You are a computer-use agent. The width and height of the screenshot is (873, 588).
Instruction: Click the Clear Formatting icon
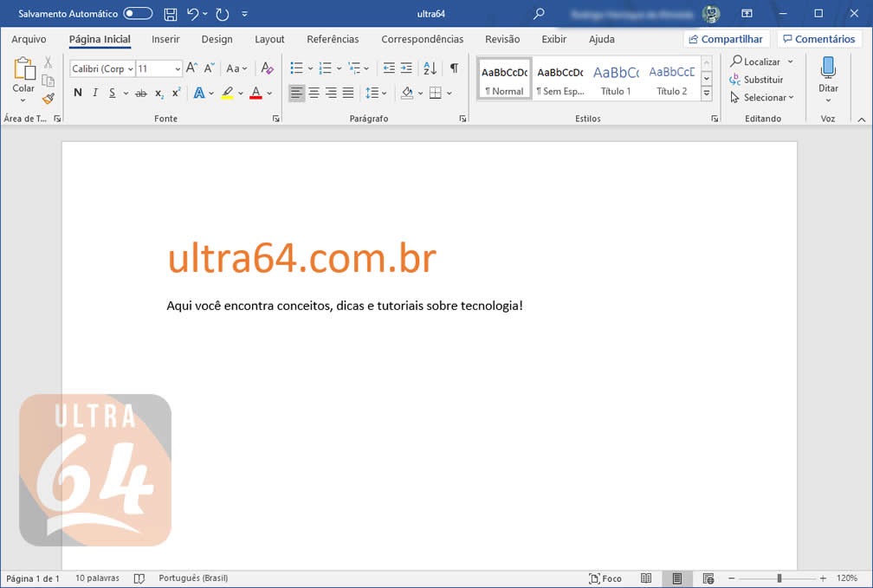pos(268,68)
